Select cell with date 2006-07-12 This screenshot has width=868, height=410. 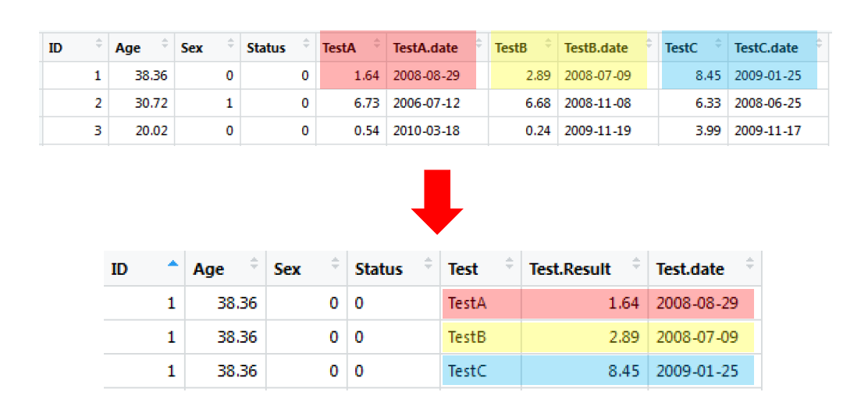[x=426, y=103]
